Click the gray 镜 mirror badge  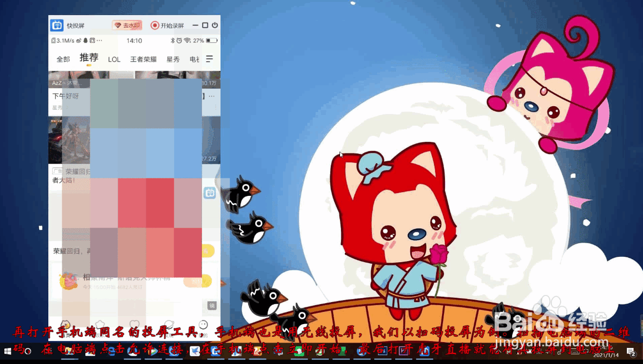(x=212, y=306)
